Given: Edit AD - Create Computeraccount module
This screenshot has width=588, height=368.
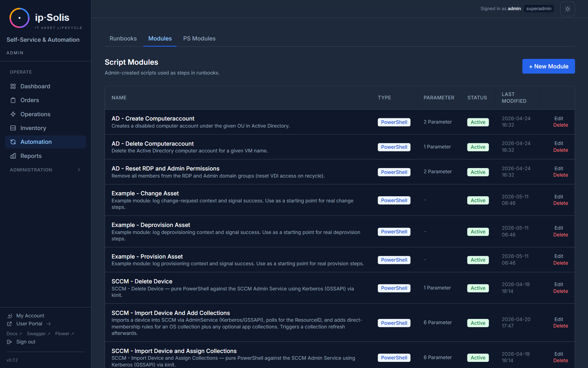Looking at the screenshot, I should coord(559,118).
